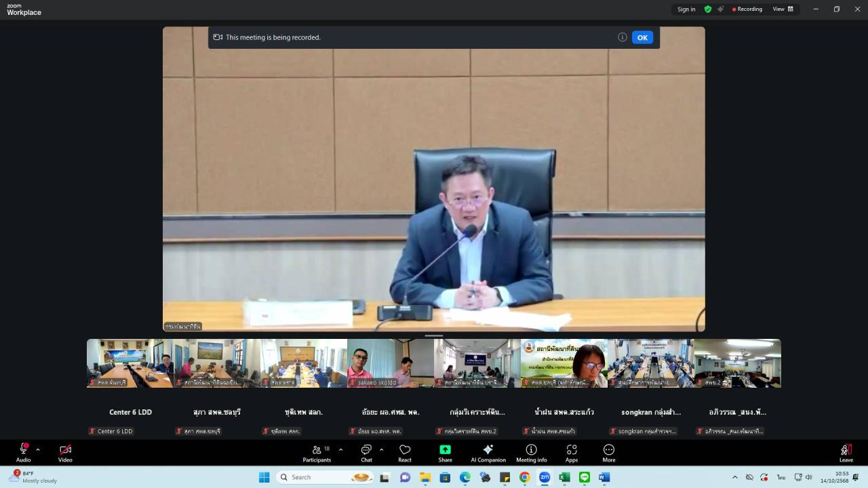Open the Apps panel
868x488 pixels.
572,453
